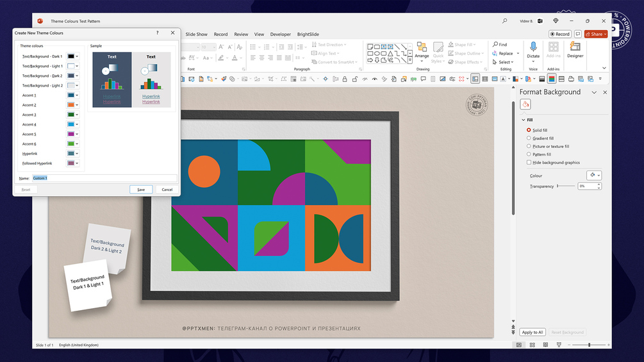Click the eye visibility icon in quick toolbar
The height and width of the screenshot is (362, 644).
pos(375,79)
